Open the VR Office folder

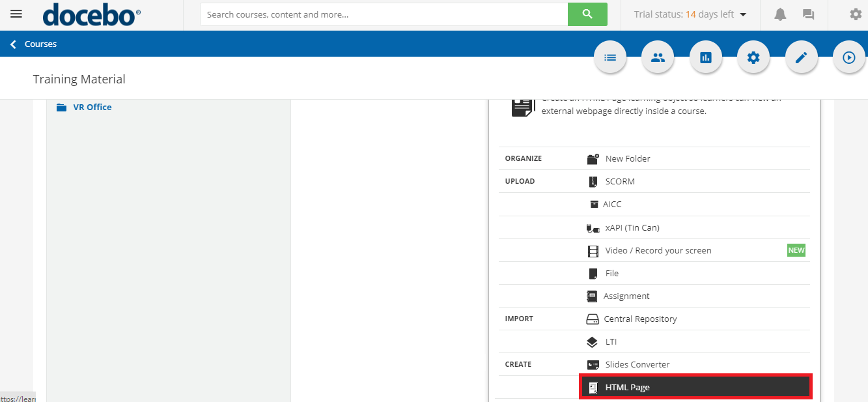pos(92,108)
